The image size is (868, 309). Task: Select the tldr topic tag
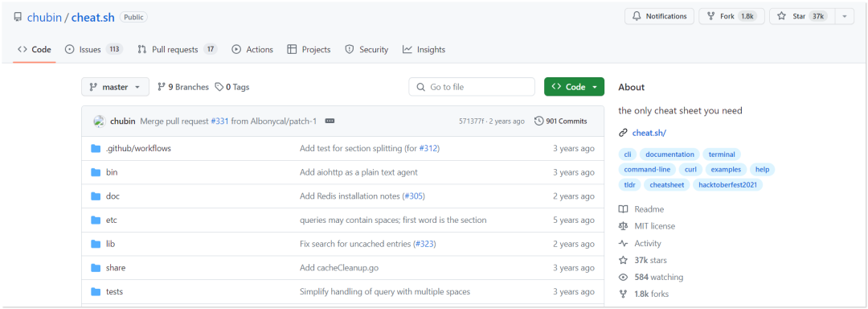click(x=628, y=185)
